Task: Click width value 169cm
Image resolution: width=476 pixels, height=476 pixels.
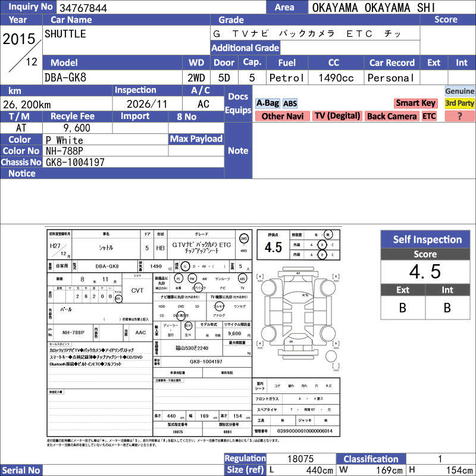Action: 389,470
